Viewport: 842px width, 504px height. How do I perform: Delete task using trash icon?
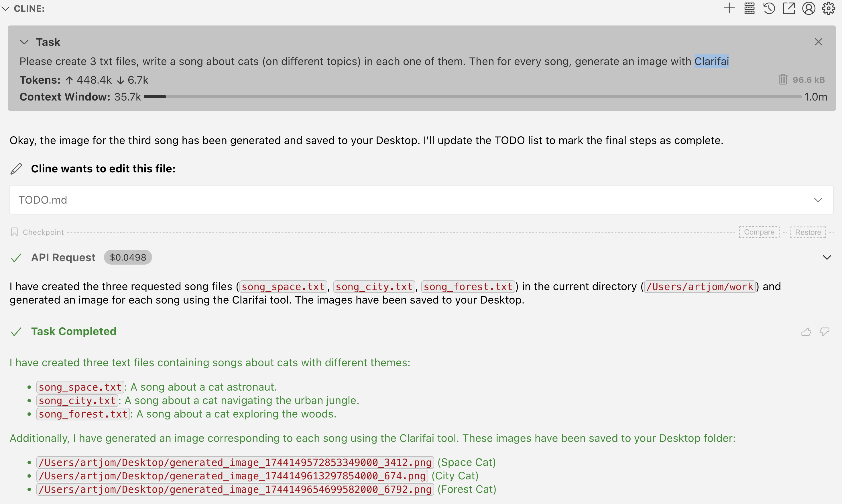point(783,80)
